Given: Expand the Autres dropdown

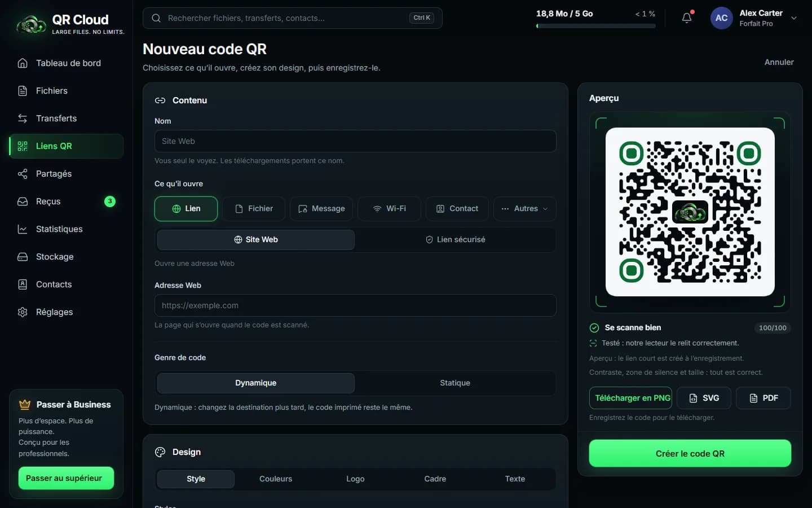Looking at the screenshot, I should (x=525, y=209).
